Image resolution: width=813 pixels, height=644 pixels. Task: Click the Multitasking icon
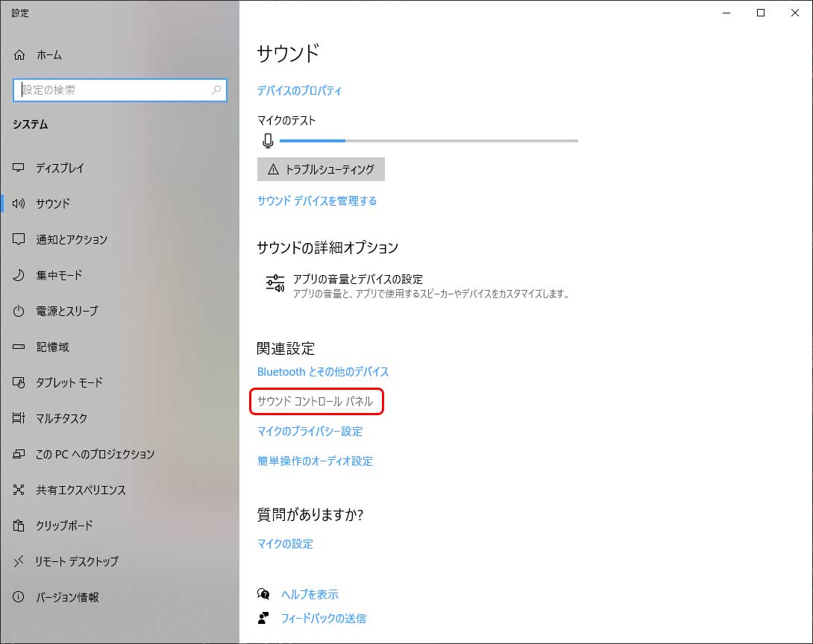coord(19,418)
